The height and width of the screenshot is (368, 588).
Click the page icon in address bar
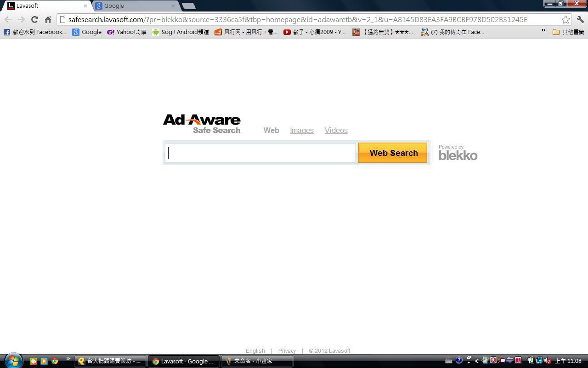click(x=62, y=19)
